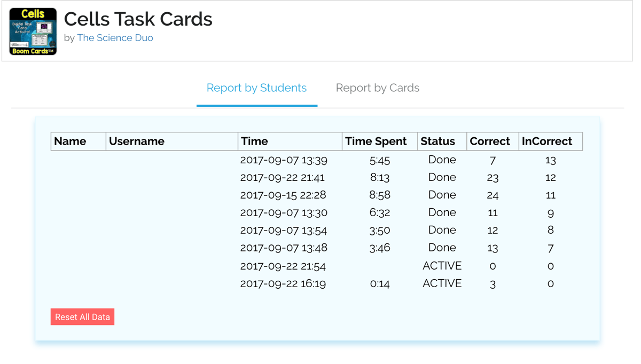
Task: Sort by the Name column header
Action: tap(70, 141)
